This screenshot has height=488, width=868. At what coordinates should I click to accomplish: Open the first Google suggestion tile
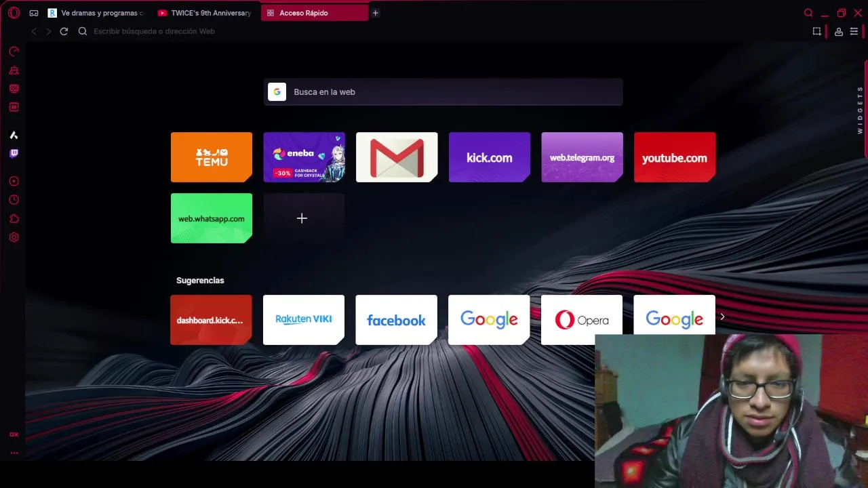(489, 320)
